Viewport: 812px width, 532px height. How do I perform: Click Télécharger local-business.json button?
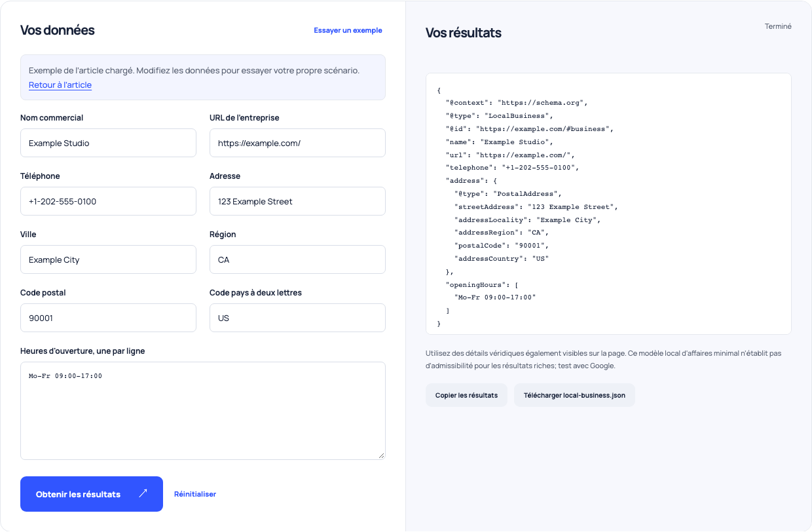pos(574,395)
